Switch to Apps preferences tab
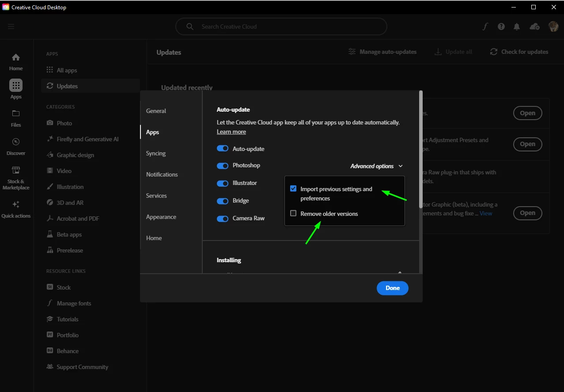 coord(153,132)
